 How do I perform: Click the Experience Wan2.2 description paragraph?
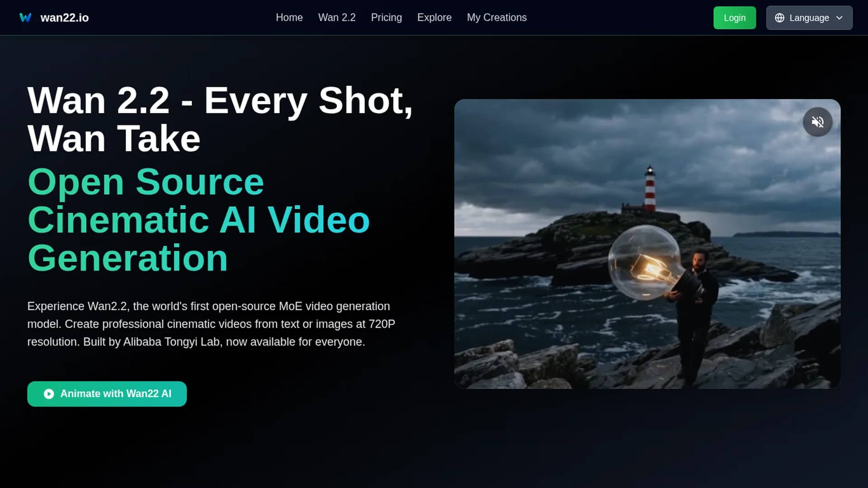point(211,324)
